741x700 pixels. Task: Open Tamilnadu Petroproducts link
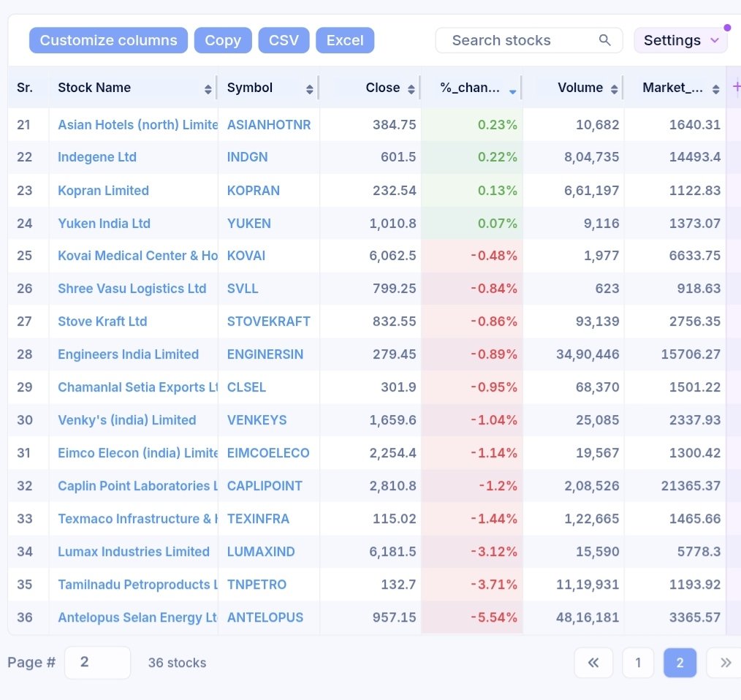point(137,585)
